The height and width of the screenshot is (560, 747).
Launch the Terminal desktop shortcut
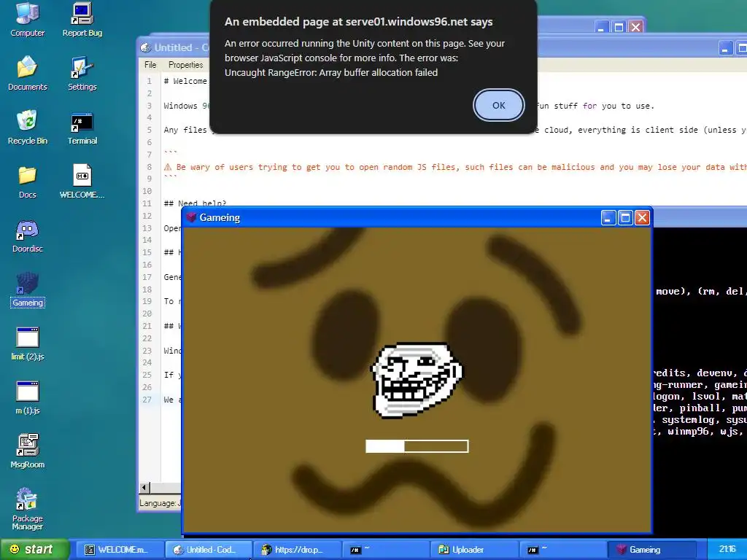tap(82, 127)
